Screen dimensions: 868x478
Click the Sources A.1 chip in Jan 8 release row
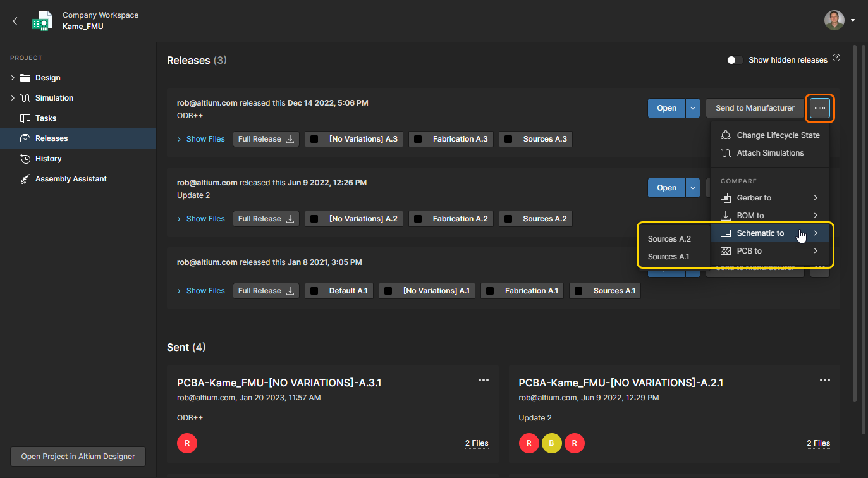(605, 291)
